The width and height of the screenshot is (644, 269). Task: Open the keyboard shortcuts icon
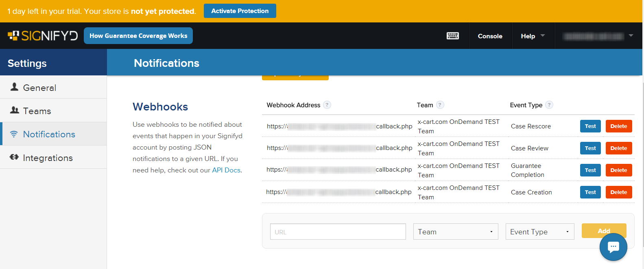click(x=453, y=36)
